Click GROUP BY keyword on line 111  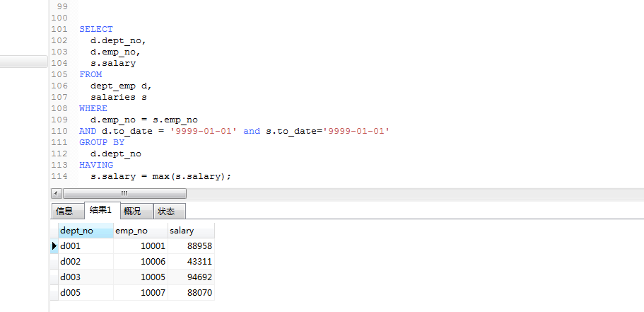(102, 142)
